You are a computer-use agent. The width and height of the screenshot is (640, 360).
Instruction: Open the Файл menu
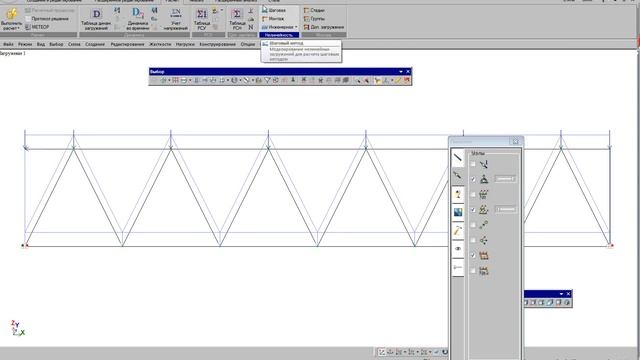[x=8, y=44]
